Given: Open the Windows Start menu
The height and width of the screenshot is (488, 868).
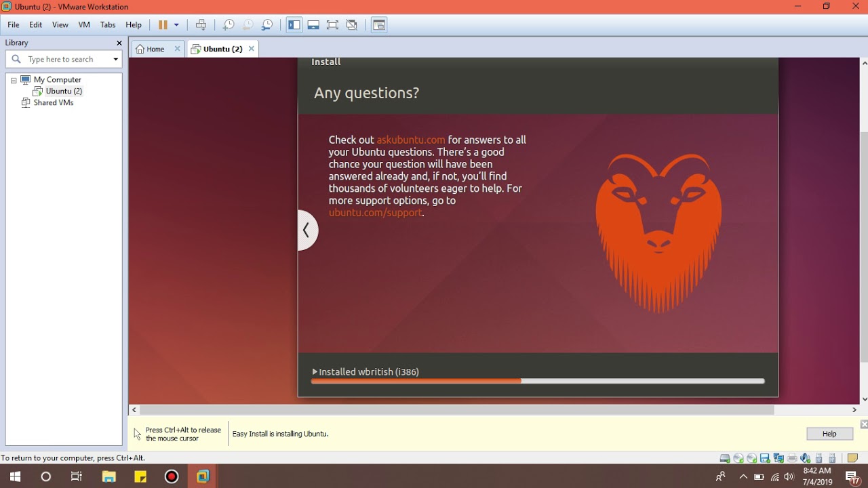Looking at the screenshot, I should [x=15, y=476].
